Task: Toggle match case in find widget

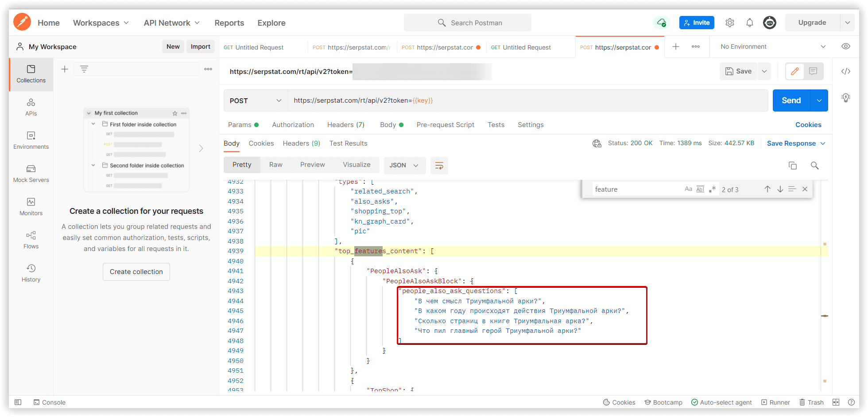Action: coord(688,189)
